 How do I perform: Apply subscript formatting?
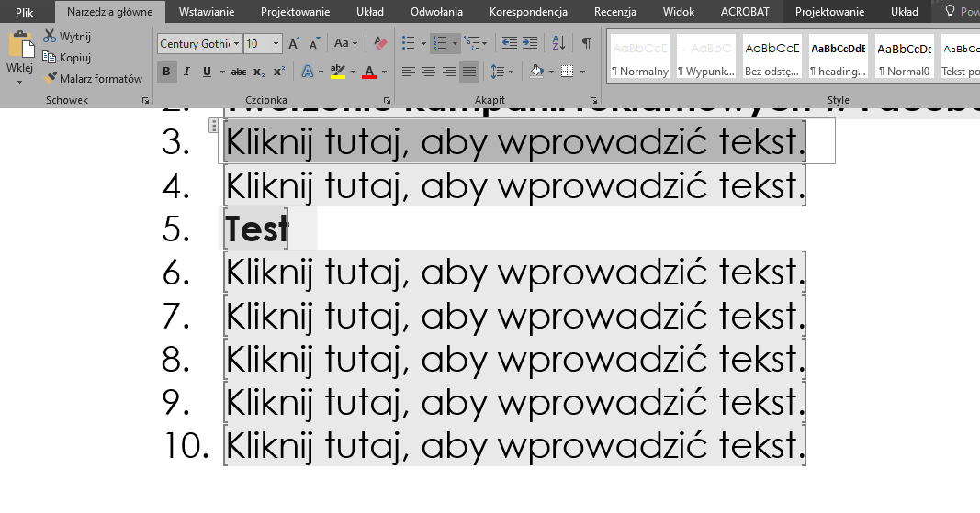[259, 72]
